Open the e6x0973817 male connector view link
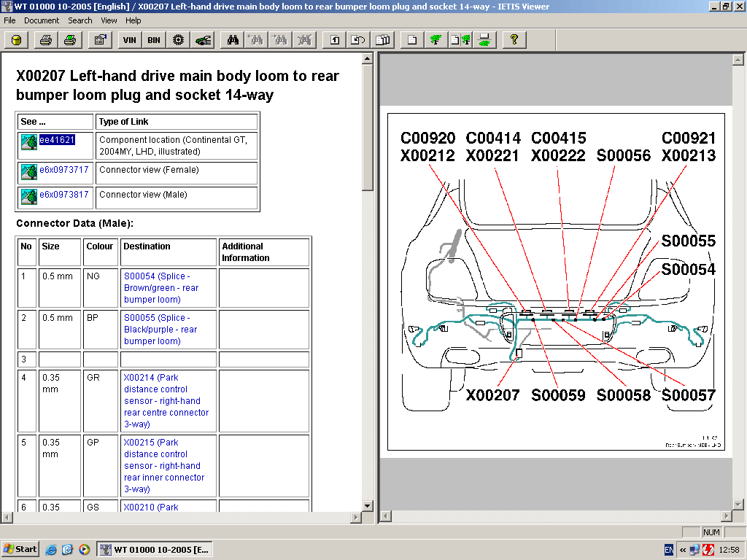 pos(64,194)
